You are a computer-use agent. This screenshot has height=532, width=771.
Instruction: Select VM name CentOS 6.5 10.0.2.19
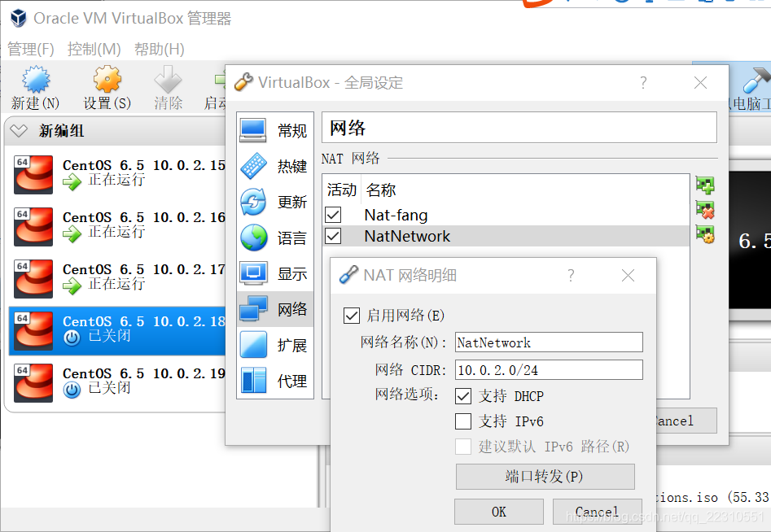pyautogui.click(x=144, y=374)
